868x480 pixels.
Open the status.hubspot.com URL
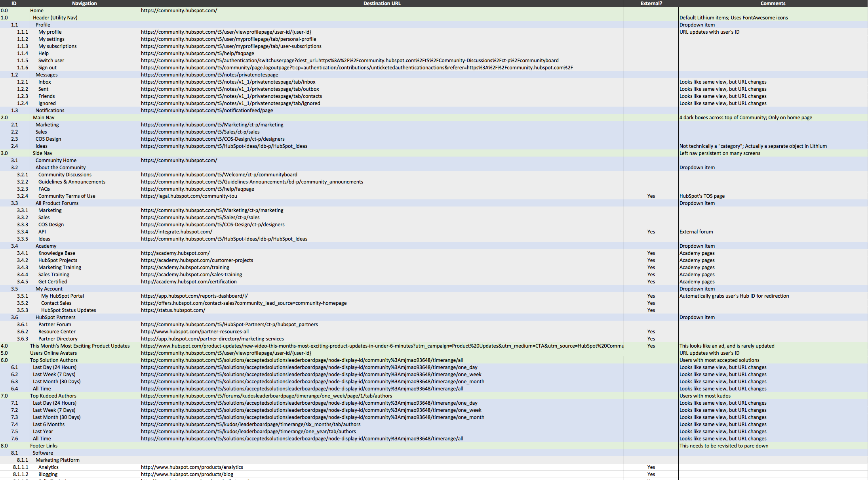173,310
